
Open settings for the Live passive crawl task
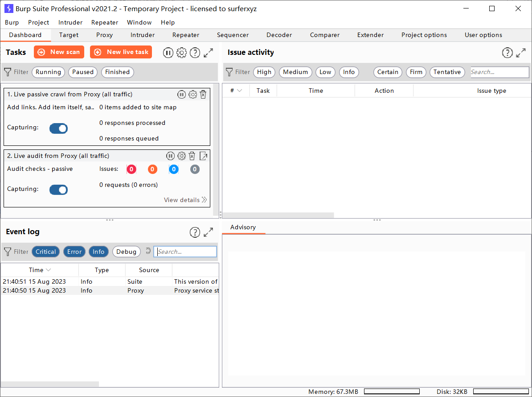point(193,95)
